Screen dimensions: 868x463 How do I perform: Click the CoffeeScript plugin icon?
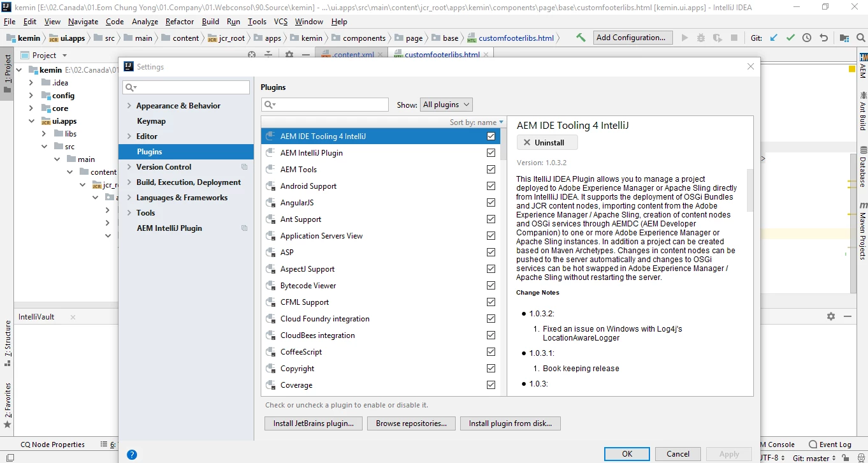[x=270, y=352]
